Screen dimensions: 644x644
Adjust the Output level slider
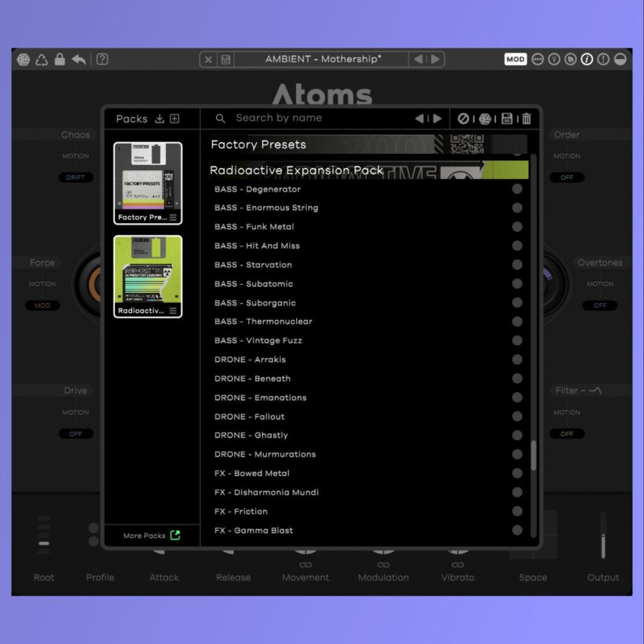pyautogui.click(x=603, y=536)
